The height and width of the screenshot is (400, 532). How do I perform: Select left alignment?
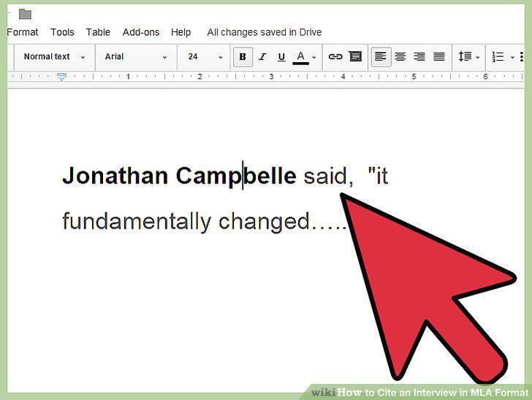pos(381,57)
